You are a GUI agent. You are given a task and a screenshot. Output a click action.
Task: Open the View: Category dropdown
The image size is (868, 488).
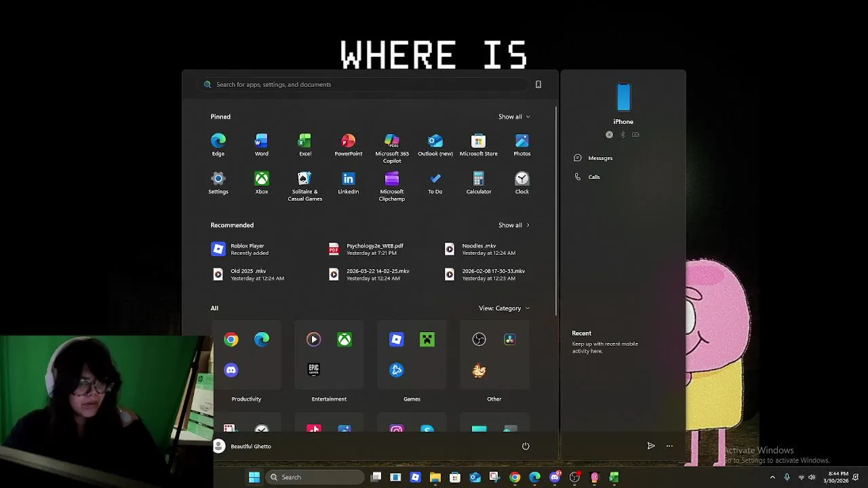[x=504, y=308]
